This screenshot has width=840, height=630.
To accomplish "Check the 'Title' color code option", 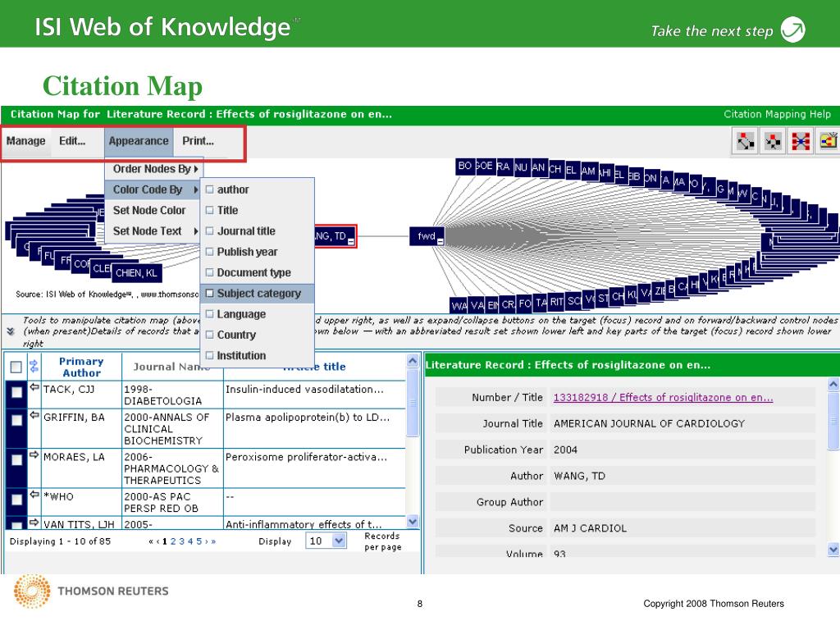I will click(x=209, y=211).
